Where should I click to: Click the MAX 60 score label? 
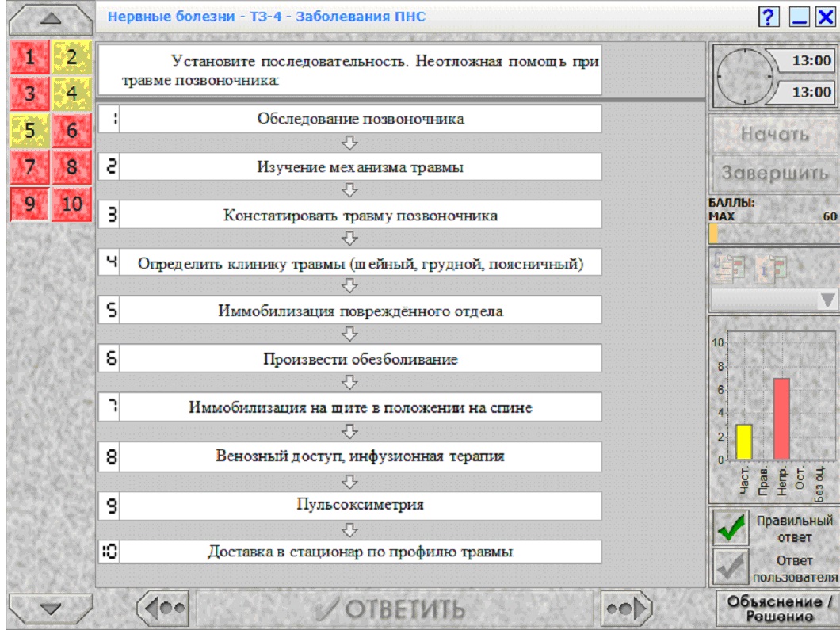[773, 216]
